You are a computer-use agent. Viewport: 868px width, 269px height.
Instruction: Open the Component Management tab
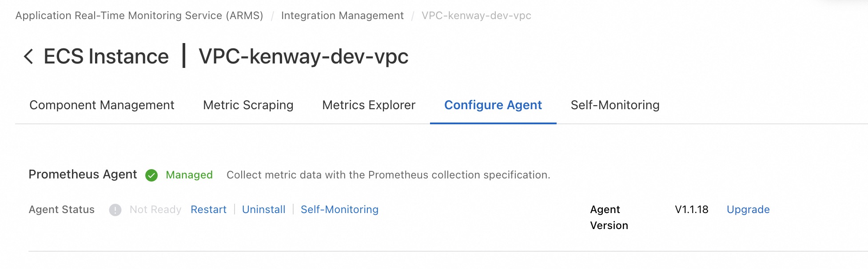pos(102,105)
